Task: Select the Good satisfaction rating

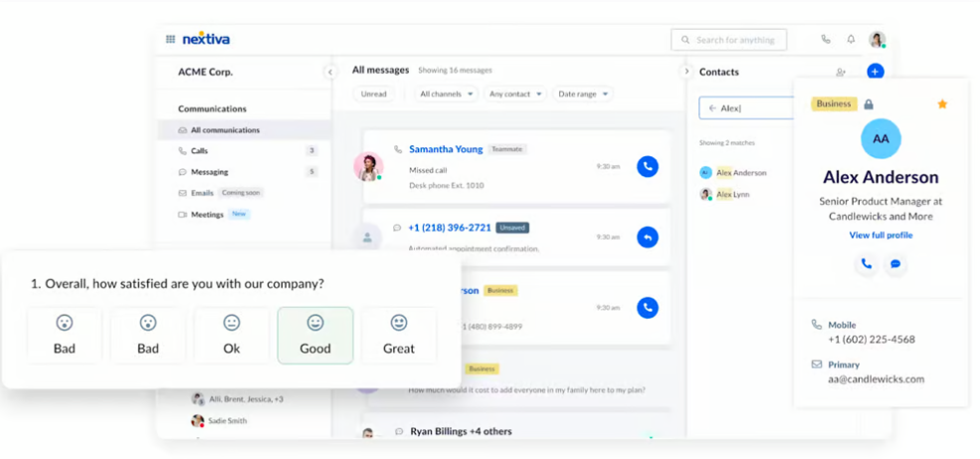Action: [x=315, y=336]
